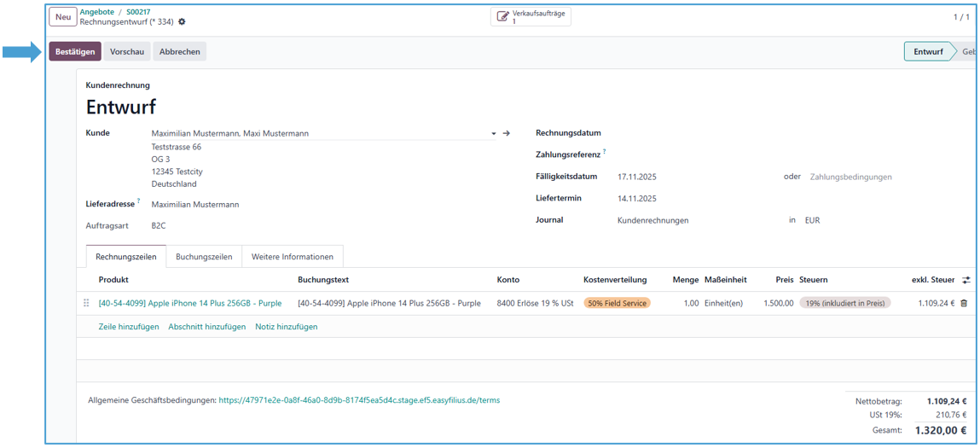The height and width of the screenshot is (448, 980).
Task: Open the Weitere Informationen tab
Action: point(292,257)
